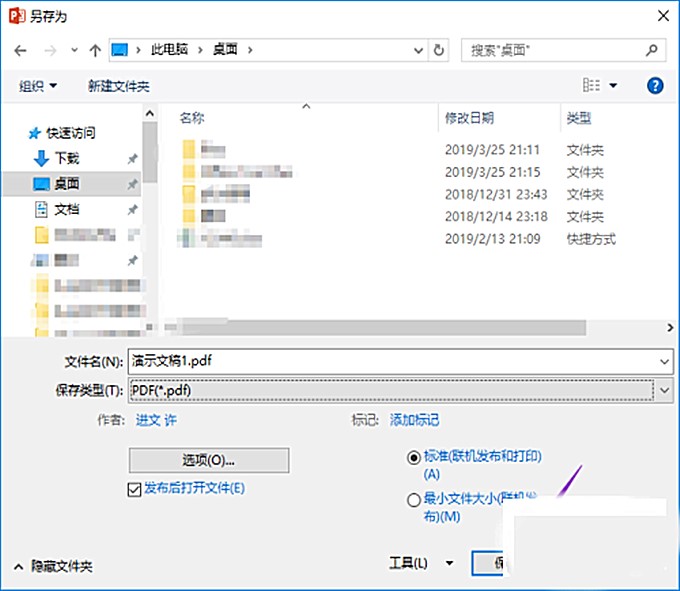Click 桌面 in the address path
Image resolution: width=680 pixels, height=591 pixels.
pyautogui.click(x=225, y=50)
